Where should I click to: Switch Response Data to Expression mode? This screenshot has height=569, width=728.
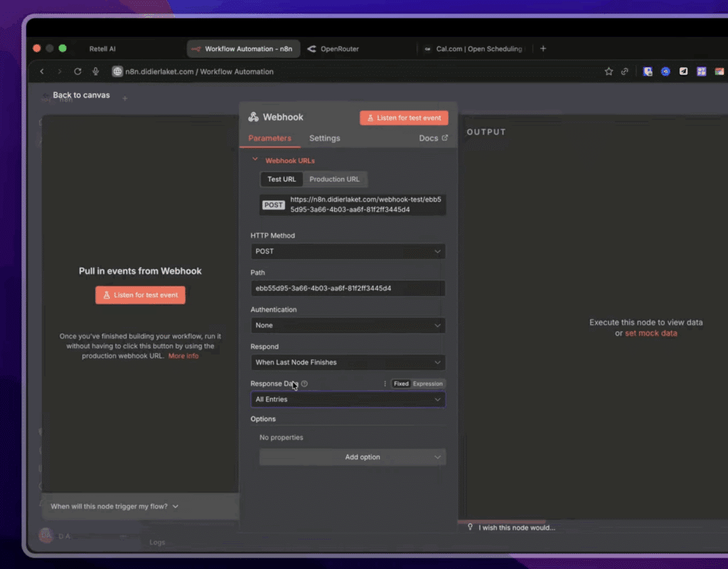pyautogui.click(x=427, y=383)
